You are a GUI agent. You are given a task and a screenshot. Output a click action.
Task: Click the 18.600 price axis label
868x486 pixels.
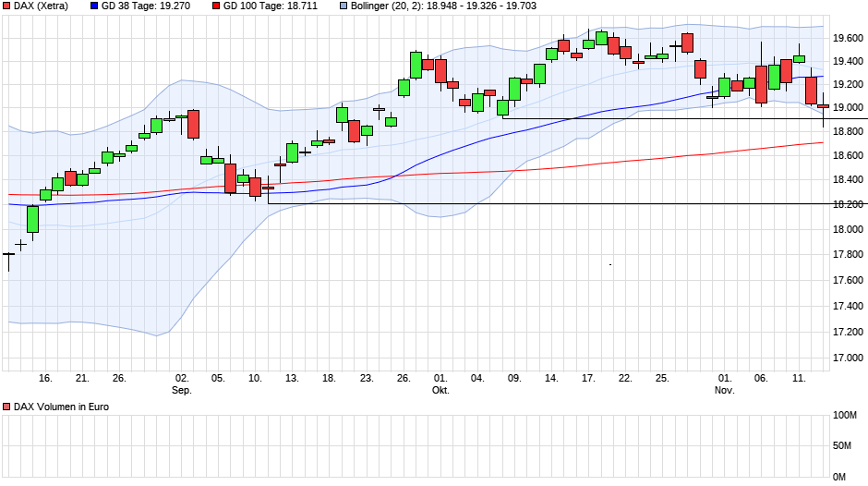tap(848, 156)
